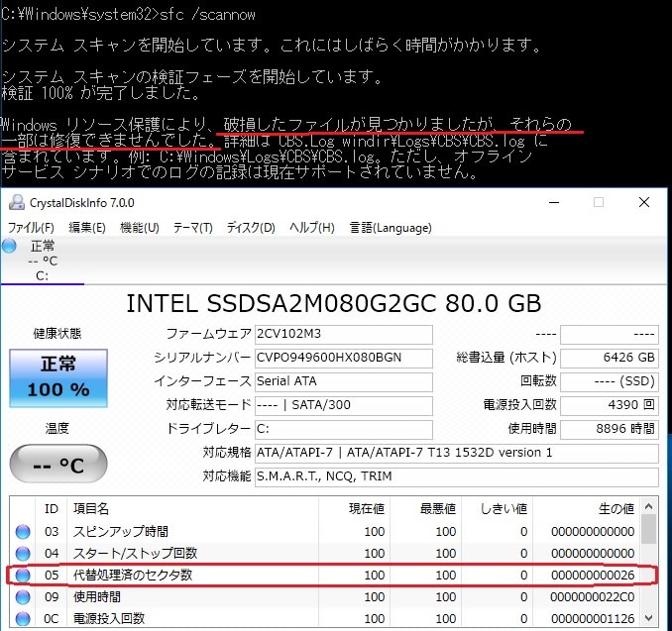Image resolution: width=672 pixels, height=631 pixels.
Task: Click the blue status icon for row 03
Action: [x=23, y=532]
